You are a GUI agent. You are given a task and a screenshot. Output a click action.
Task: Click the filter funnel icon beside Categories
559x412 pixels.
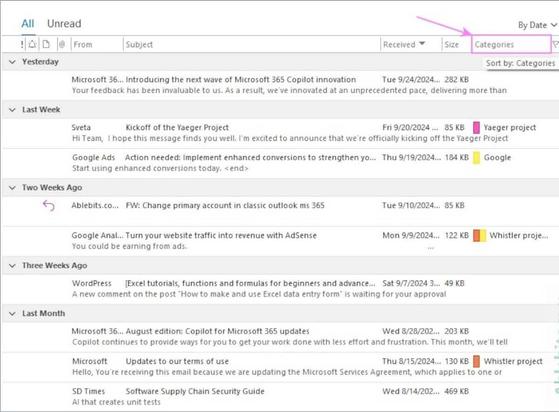[555, 45]
